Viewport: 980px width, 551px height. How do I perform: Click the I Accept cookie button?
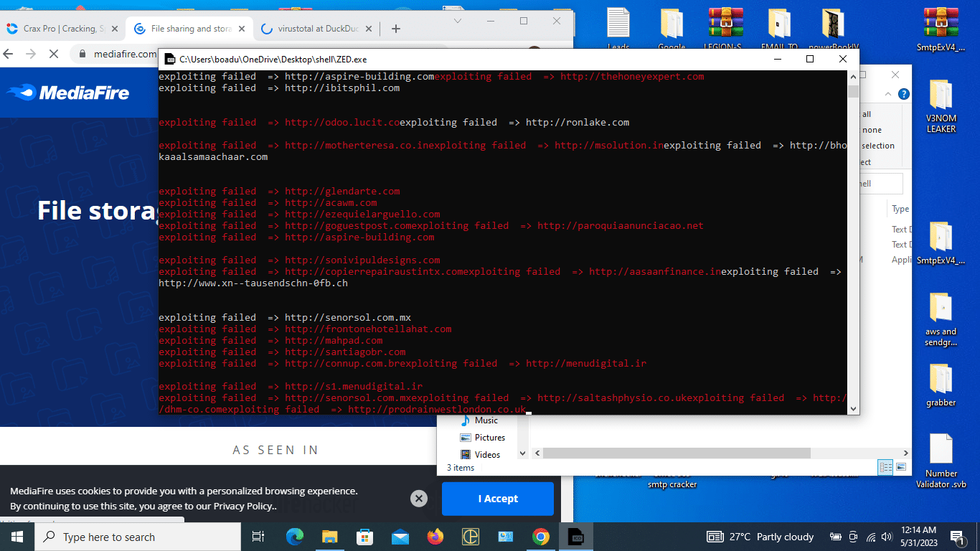coord(498,498)
